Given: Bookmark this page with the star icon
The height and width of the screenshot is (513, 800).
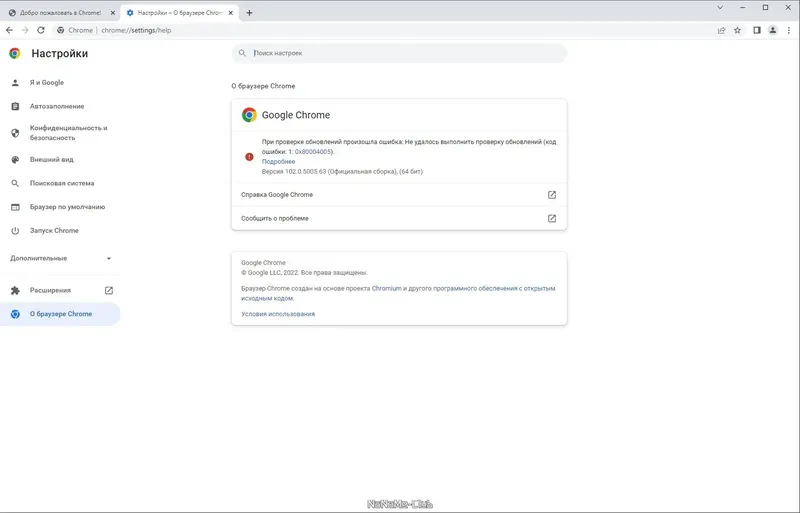Looking at the screenshot, I should point(737,30).
